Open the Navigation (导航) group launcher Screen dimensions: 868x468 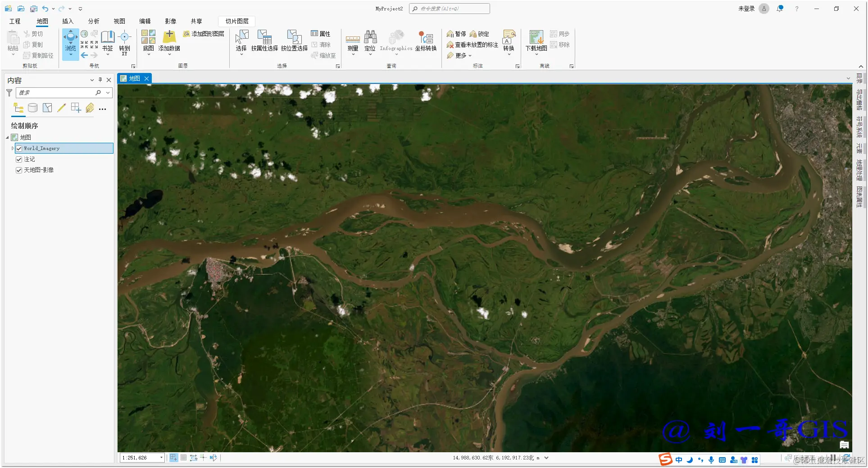133,66
